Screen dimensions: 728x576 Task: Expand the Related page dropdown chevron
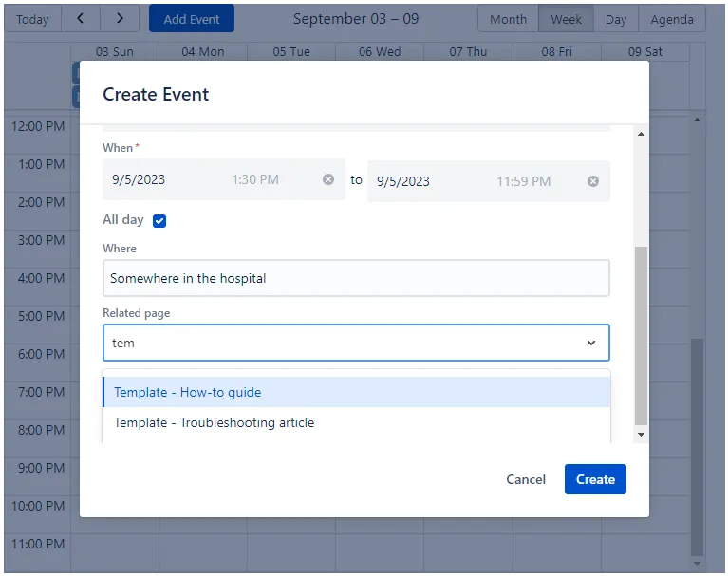pos(591,343)
